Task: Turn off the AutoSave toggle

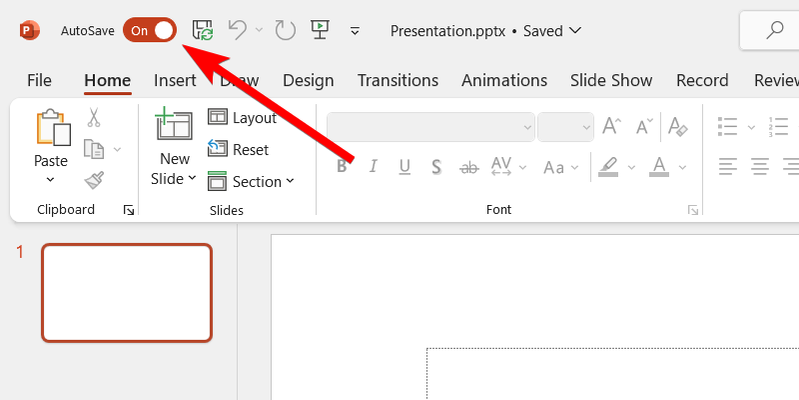Action: coord(150,30)
